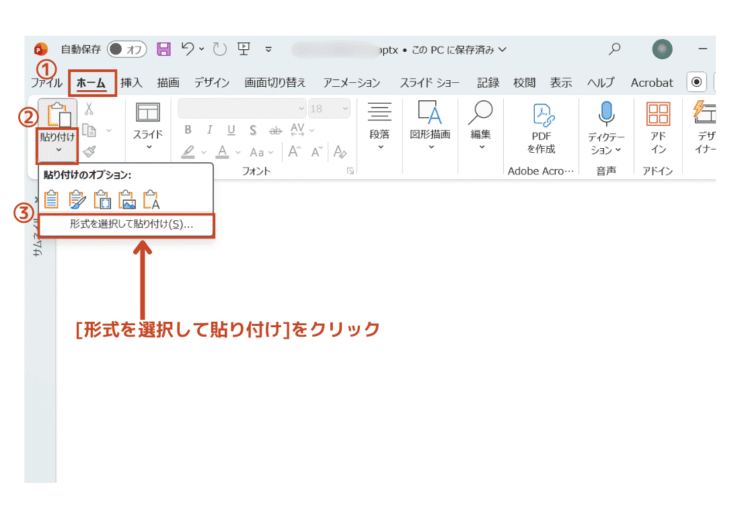Click the Paste clipboard icon
740x505 pixels.
click(x=59, y=114)
